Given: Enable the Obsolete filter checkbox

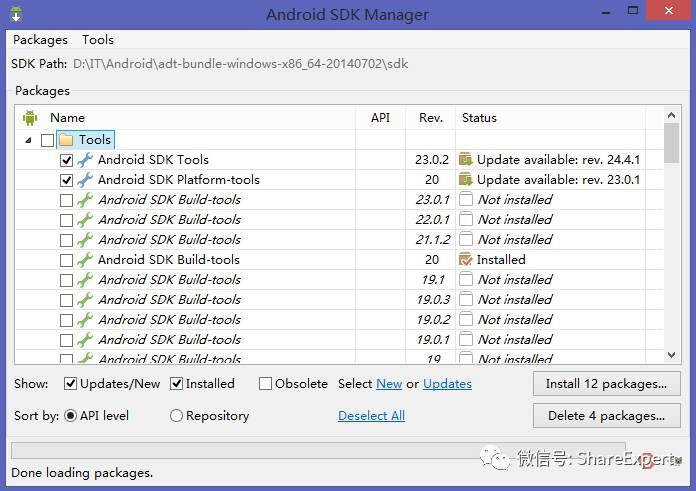Looking at the screenshot, I should point(265,383).
